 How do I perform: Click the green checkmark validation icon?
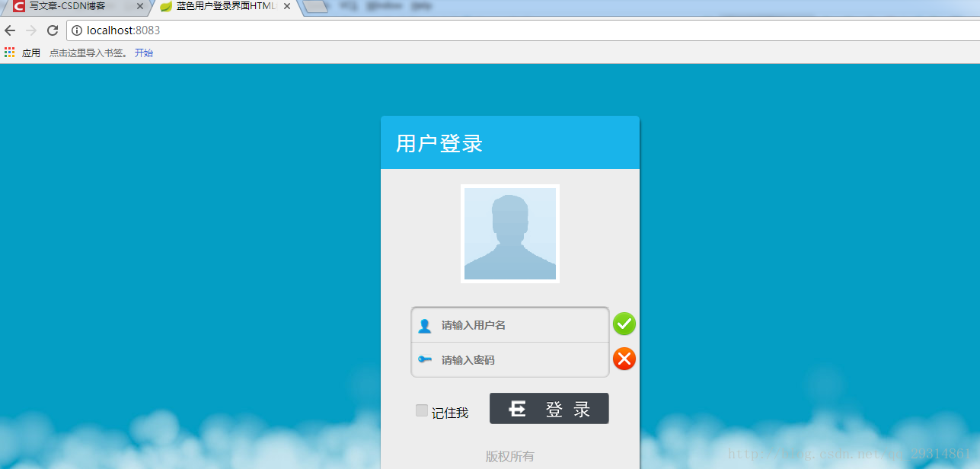tap(624, 324)
